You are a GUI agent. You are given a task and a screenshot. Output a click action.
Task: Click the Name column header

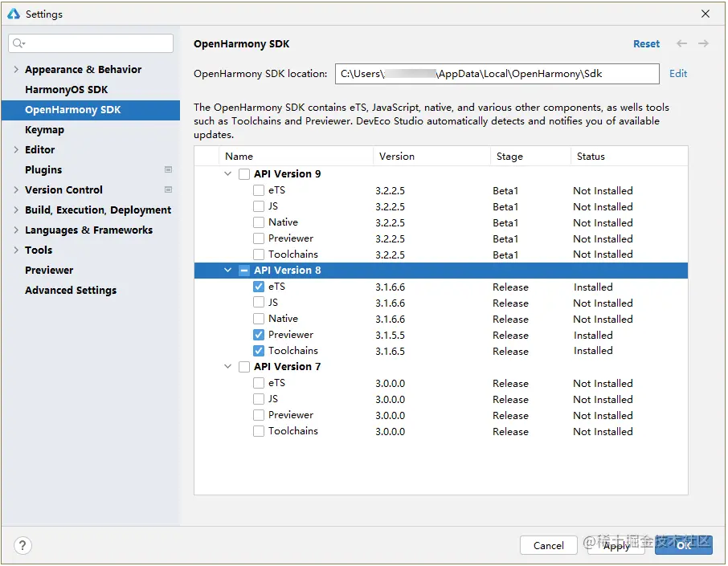pyautogui.click(x=296, y=157)
